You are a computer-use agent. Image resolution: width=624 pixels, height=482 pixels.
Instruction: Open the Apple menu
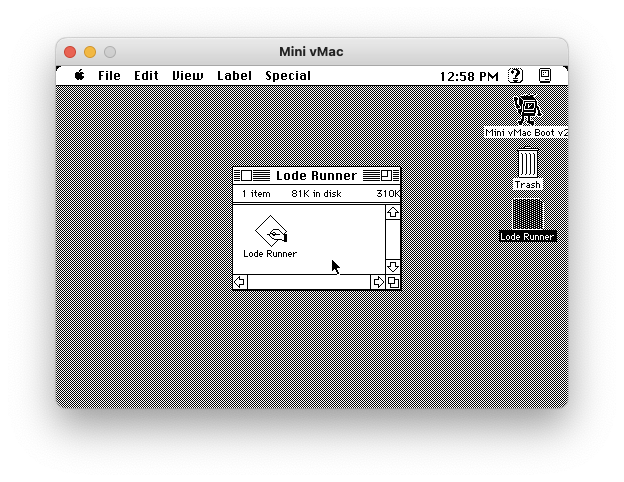pos(80,75)
